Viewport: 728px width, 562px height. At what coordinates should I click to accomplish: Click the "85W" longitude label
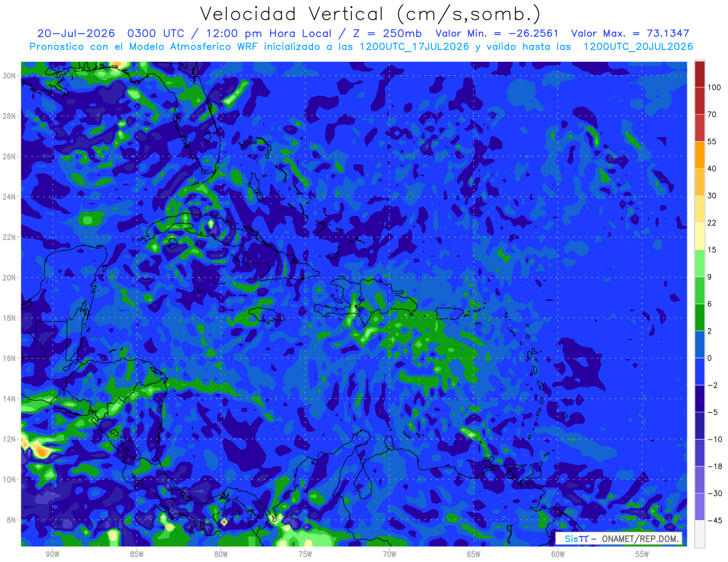click(x=136, y=554)
